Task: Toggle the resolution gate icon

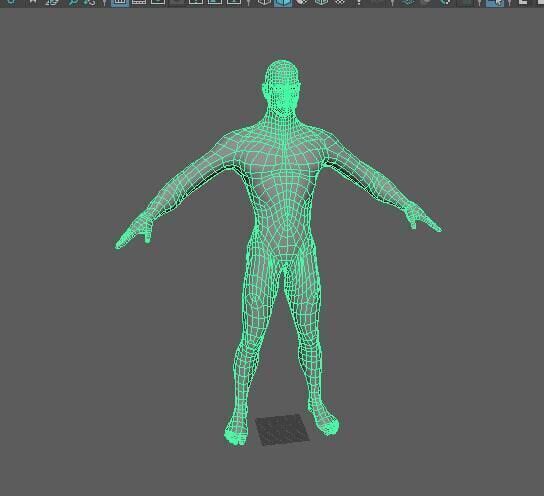Action: point(158,2)
